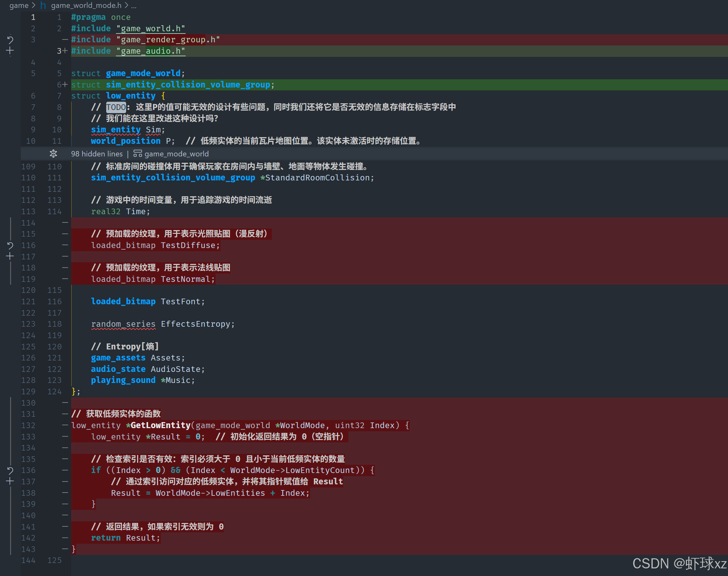Stage the removed TestNormal block change

(10, 256)
